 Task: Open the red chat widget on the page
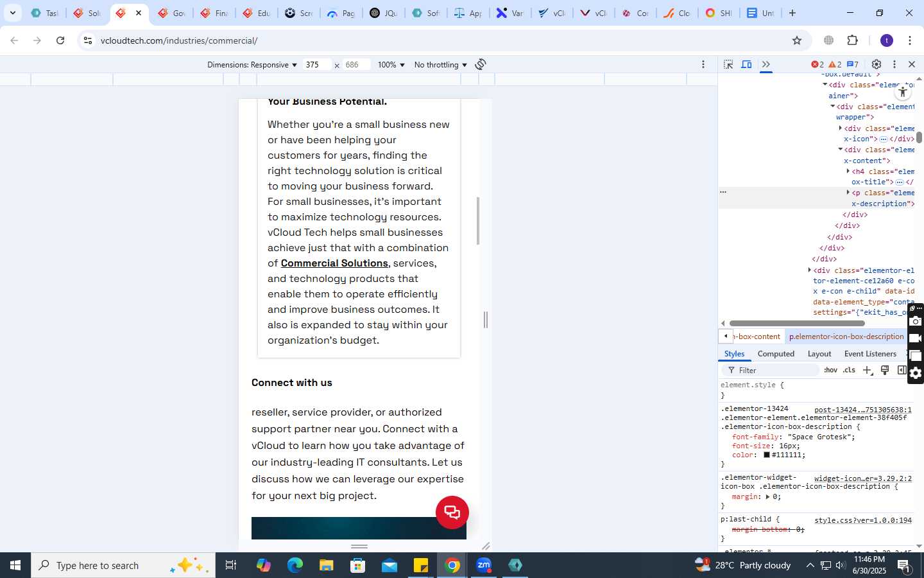coord(452,512)
